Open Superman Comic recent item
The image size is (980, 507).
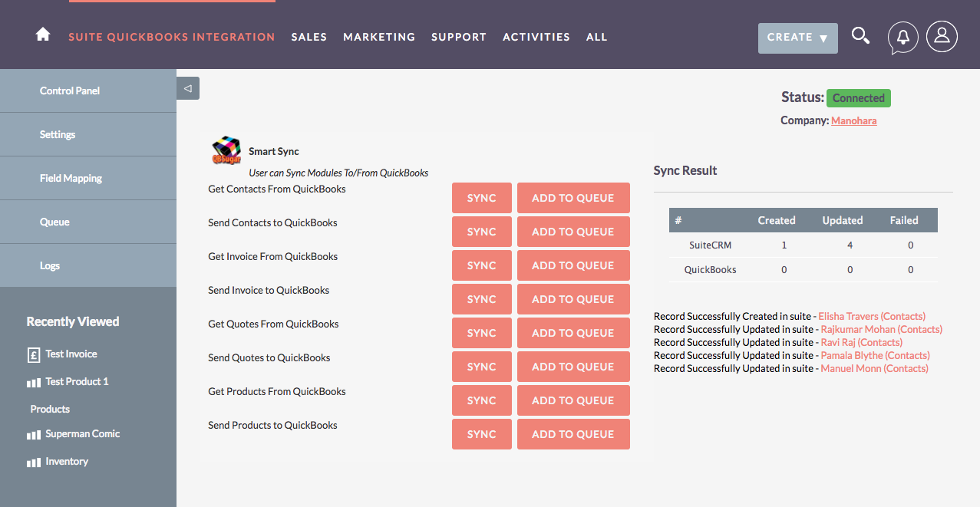pos(82,434)
